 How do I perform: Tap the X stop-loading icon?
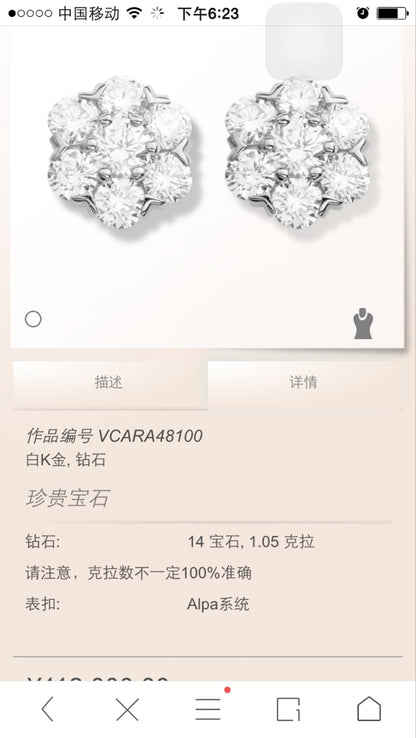[x=127, y=709]
